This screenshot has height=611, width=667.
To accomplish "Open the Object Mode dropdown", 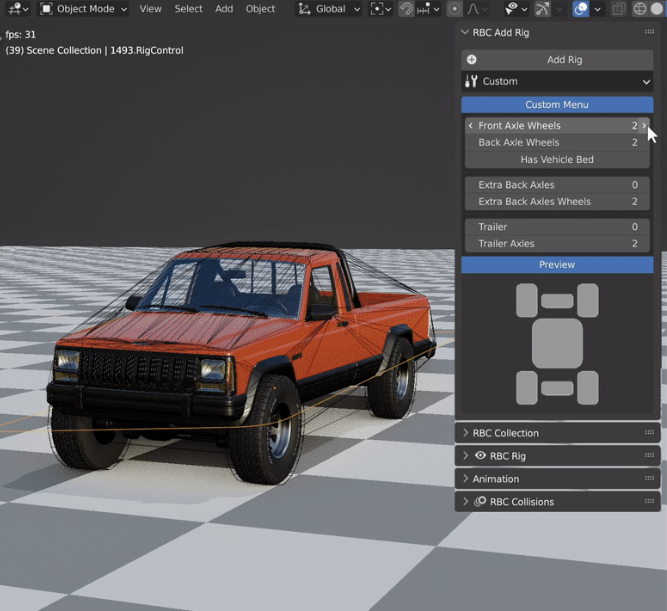I will coord(83,9).
